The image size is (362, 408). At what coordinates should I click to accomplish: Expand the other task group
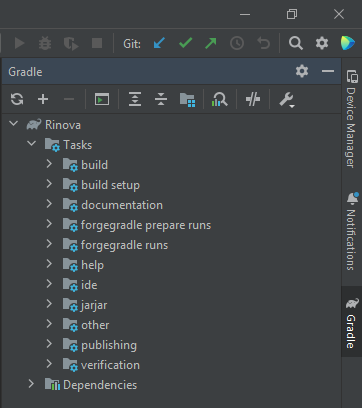[x=49, y=324]
